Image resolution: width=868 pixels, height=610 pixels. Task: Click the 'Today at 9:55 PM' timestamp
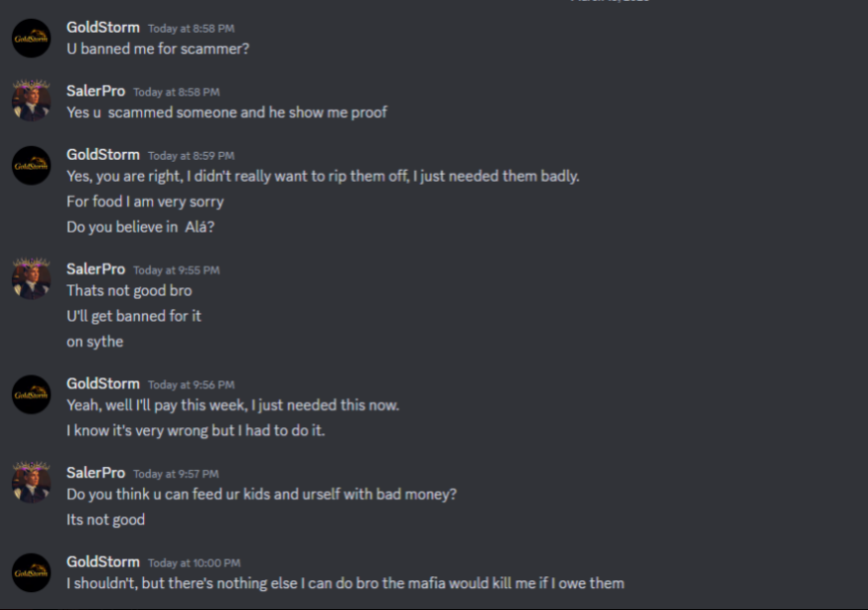(177, 270)
